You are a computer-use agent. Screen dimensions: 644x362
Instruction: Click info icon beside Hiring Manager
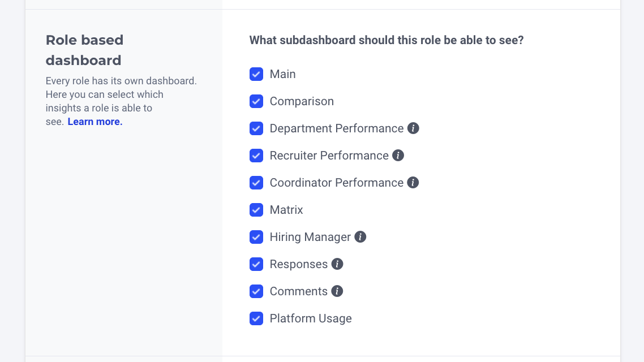coord(360,237)
